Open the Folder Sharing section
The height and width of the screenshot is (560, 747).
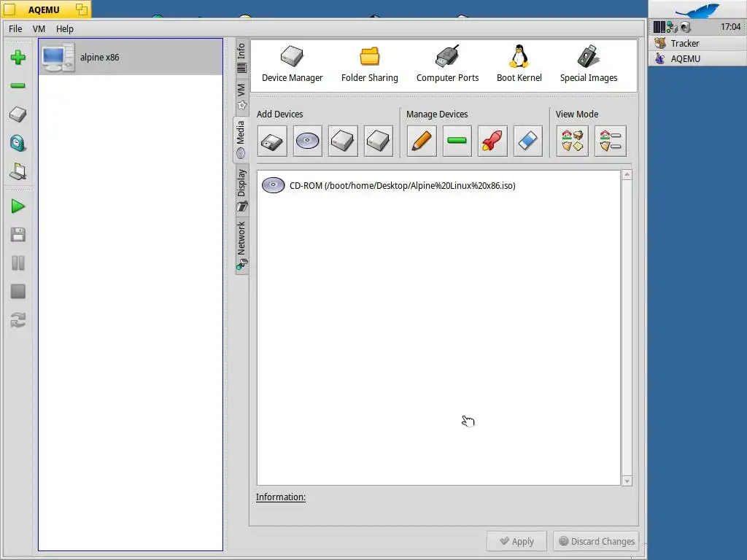tap(370, 64)
